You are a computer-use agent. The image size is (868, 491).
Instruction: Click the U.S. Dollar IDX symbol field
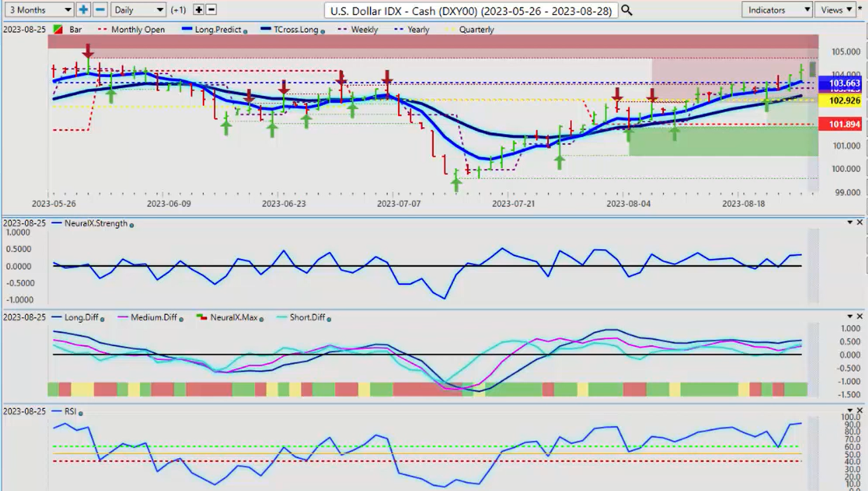coord(470,10)
